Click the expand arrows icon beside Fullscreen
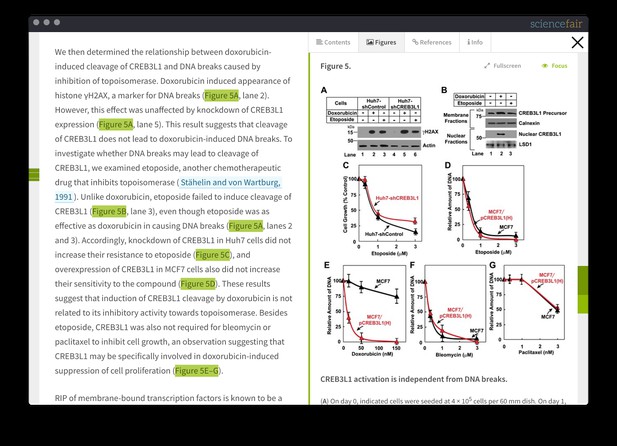This screenshot has height=446, width=617. [x=487, y=66]
